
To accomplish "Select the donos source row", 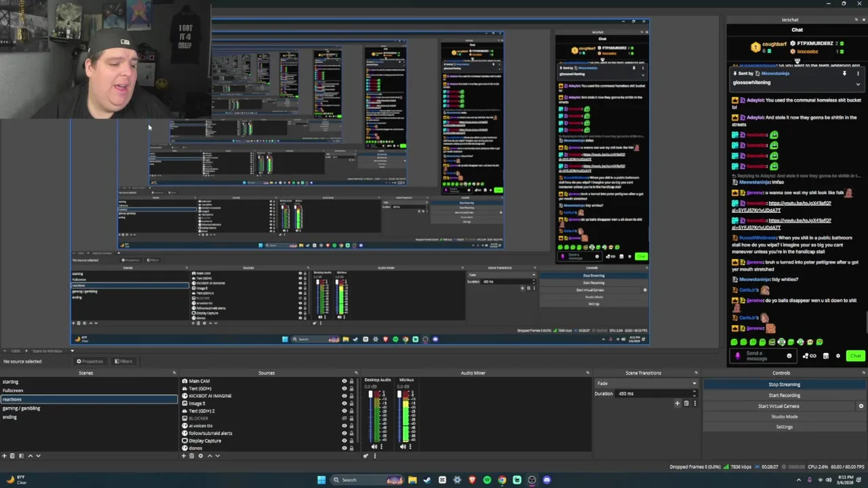I will pyautogui.click(x=268, y=448).
